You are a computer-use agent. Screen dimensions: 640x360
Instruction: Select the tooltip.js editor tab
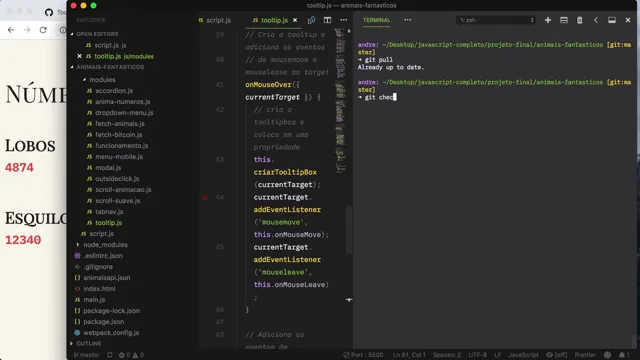(270, 20)
